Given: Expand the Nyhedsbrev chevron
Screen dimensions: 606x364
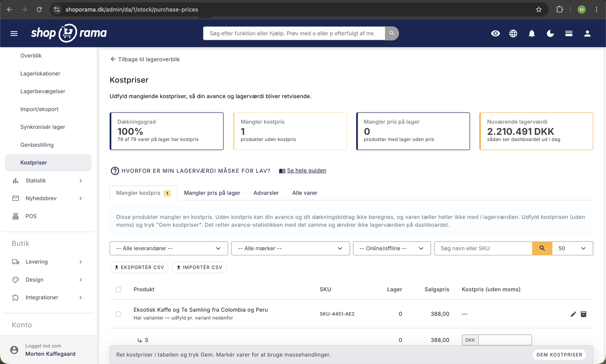Looking at the screenshot, I should (81, 198).
